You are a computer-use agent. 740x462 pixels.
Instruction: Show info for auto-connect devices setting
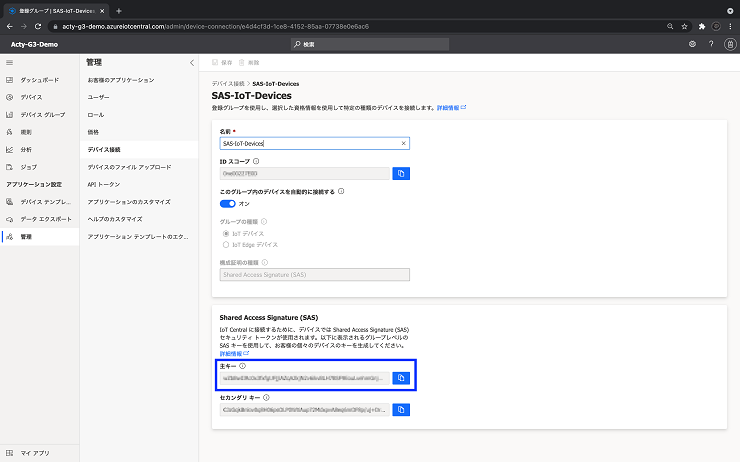(341, 192)
